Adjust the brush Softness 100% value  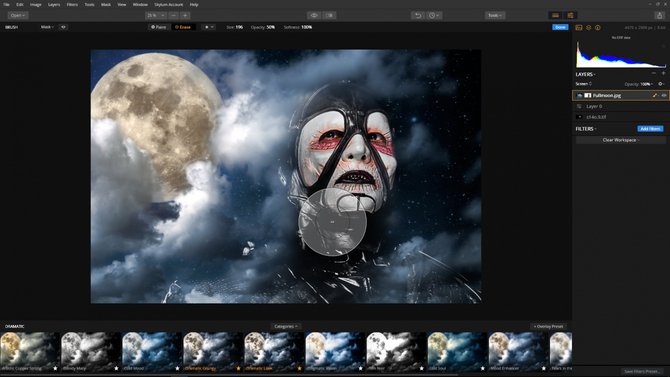[x=298, y=27]
